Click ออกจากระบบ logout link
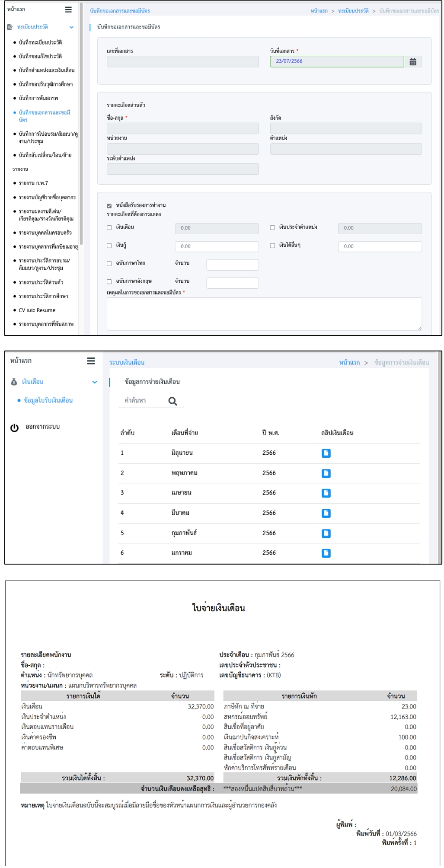The image size is (444, 868). coord(43,427)
